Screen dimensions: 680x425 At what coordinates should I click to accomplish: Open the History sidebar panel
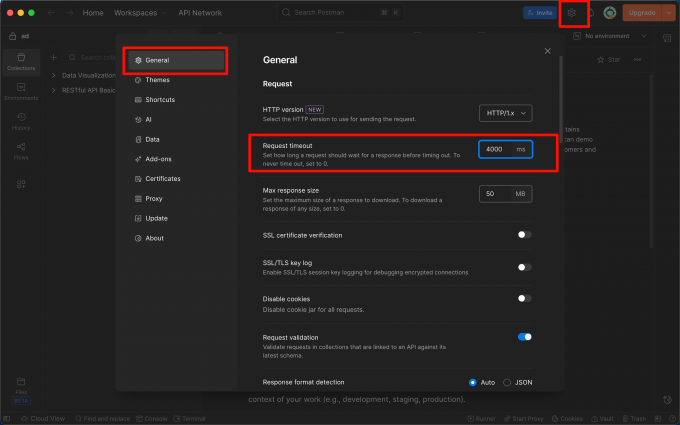pos(21,121)
